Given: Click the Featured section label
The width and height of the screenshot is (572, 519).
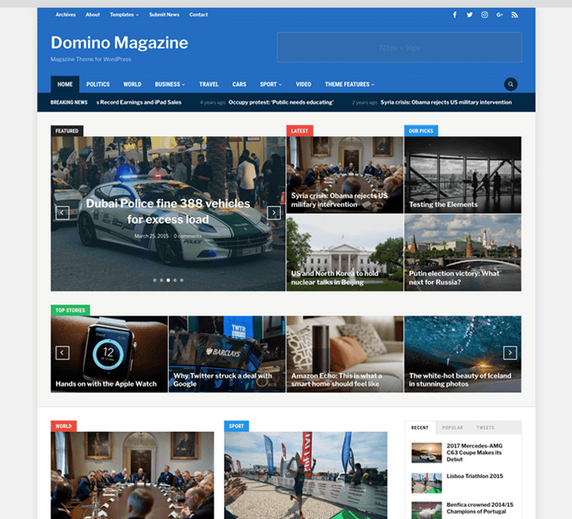Looking at the screenshot, I should pyautogui.click(x=67, y=131).
